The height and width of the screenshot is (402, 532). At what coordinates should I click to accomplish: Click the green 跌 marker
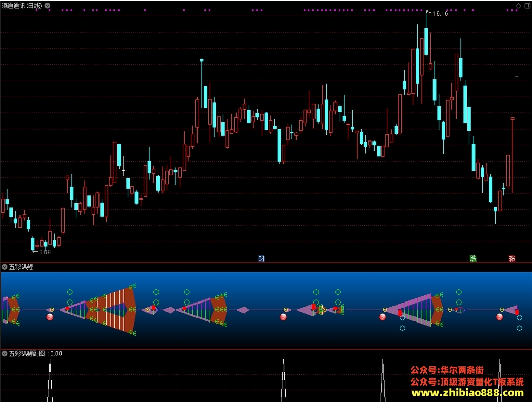pyautogui.click(x=474, y=258)
